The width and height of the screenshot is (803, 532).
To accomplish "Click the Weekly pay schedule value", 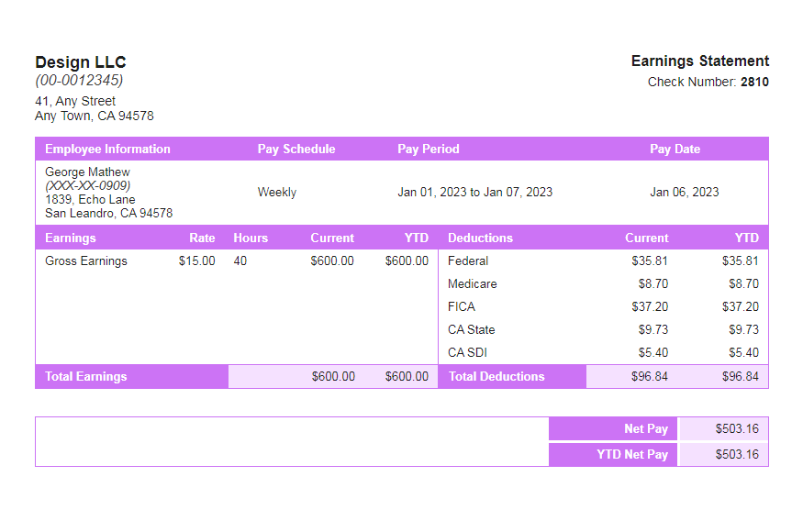I will tap(276, 193).
